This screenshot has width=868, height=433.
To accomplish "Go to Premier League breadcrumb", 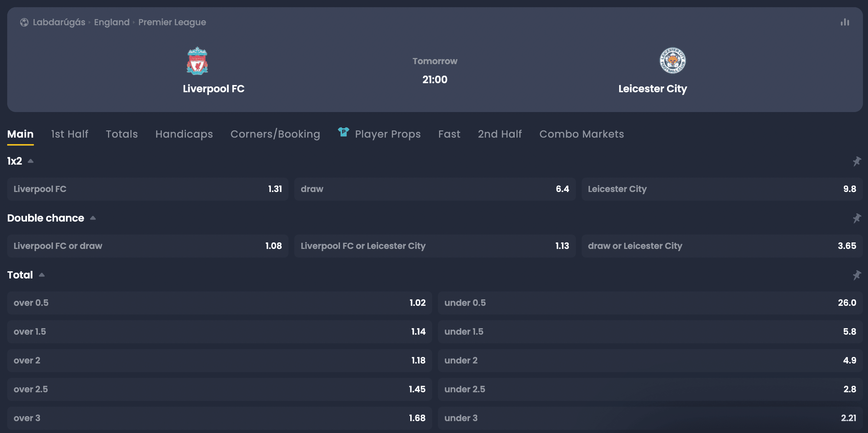I will click(x=172, y=22).
